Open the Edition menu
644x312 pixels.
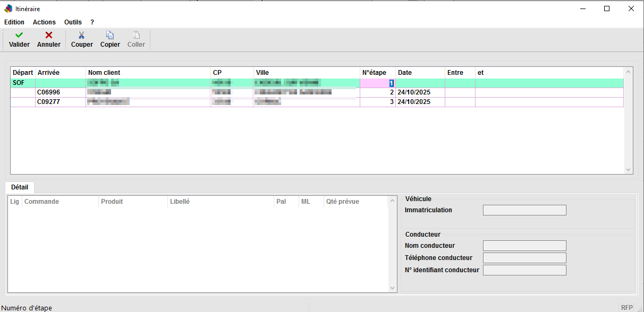point(14,22)
